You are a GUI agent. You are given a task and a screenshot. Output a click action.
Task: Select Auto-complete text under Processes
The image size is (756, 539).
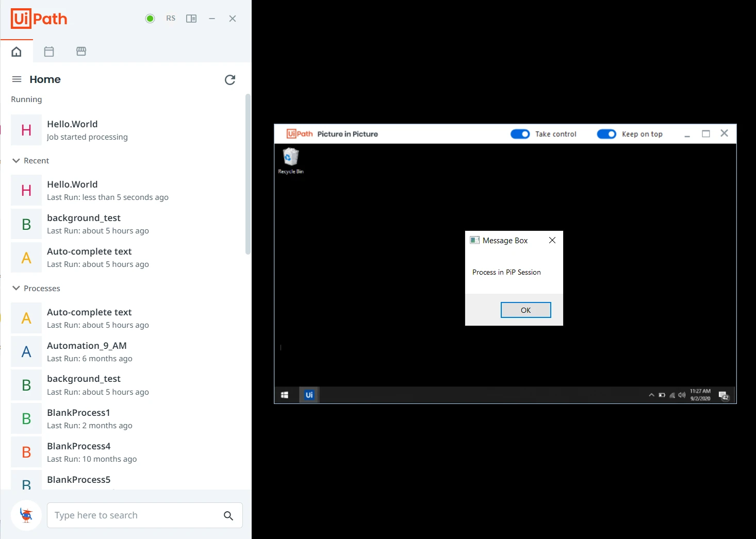pyautogui.click(x=126, y=318)
